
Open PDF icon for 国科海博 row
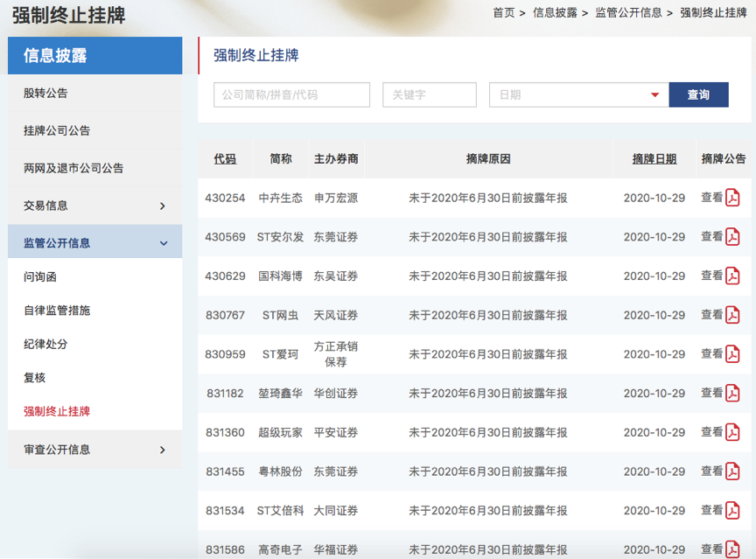(732, 276)
